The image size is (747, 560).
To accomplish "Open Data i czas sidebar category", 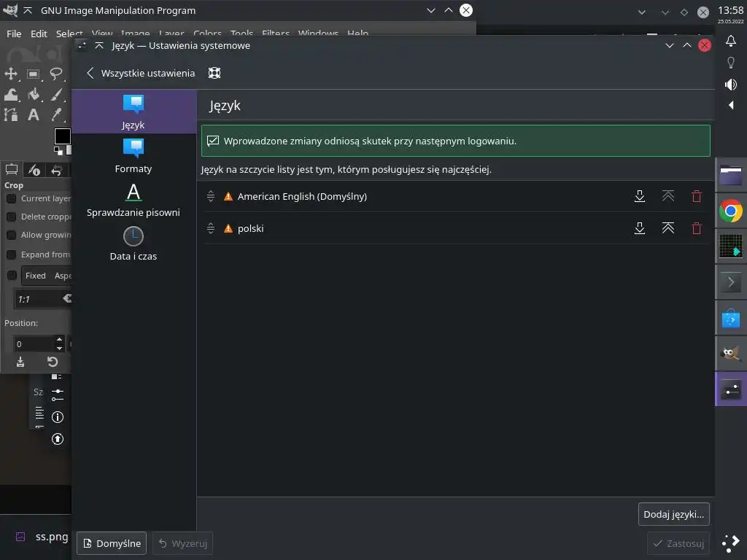I will (x=133, y=244).
